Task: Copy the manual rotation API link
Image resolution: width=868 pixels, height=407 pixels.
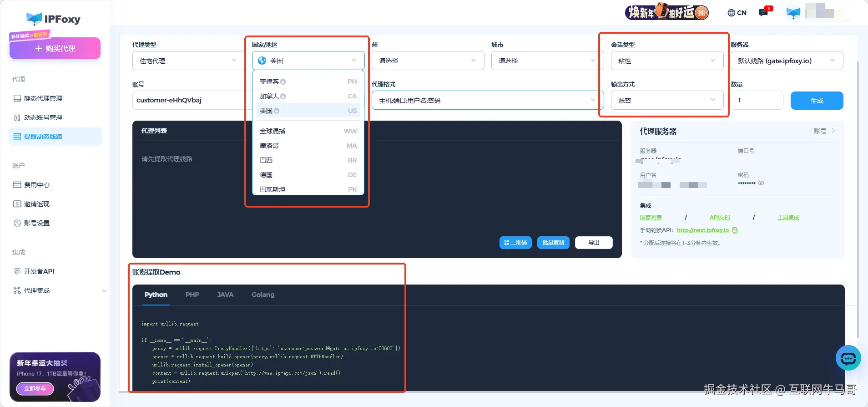Action: (x=735, y=230)
